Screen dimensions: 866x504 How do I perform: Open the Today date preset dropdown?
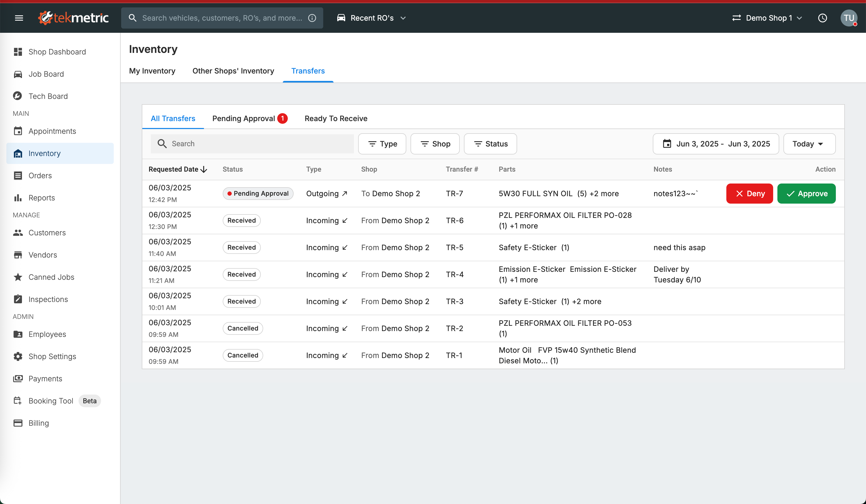click(809, 144)
